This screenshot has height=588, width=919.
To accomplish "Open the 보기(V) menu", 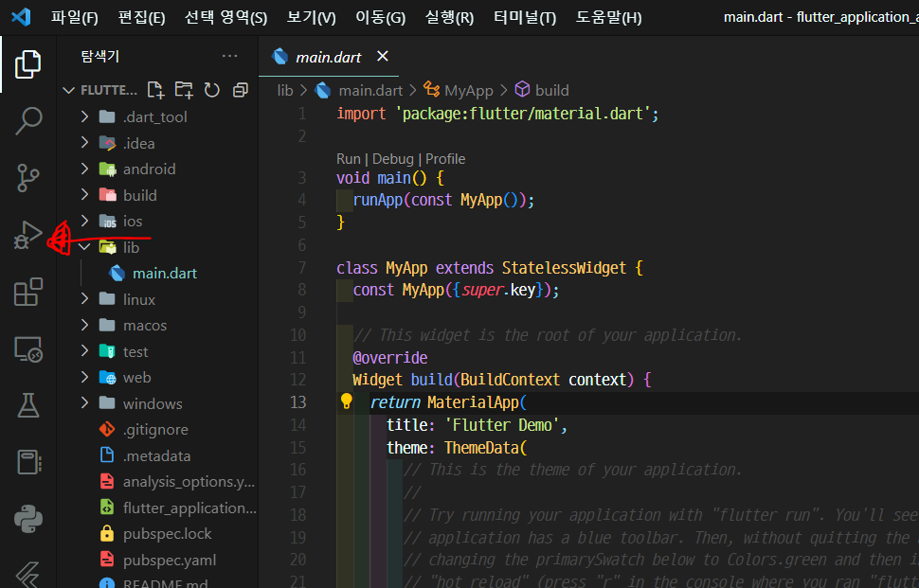I will 311,17.
